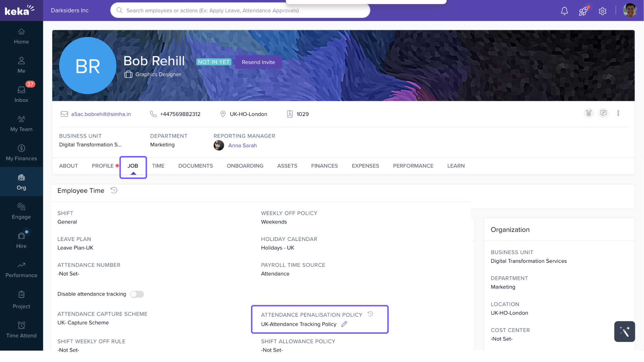The height and width of the screenshot is (362, 644).
Task: Edit attendance penalisation policy pencil icon
Action: pos(344,324)
